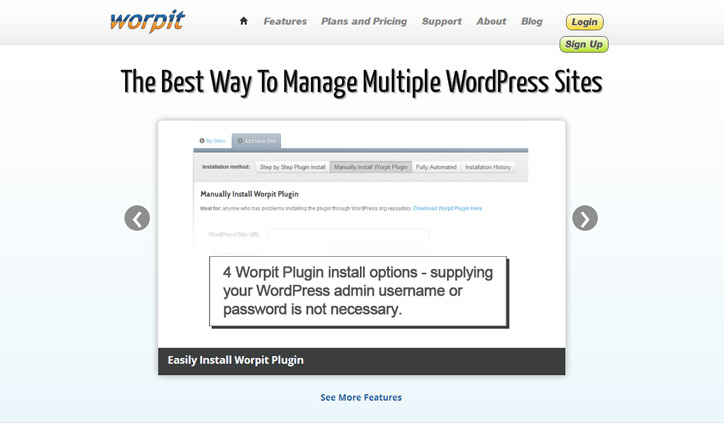Click the main headline about WordPress sites

[362, 83]
